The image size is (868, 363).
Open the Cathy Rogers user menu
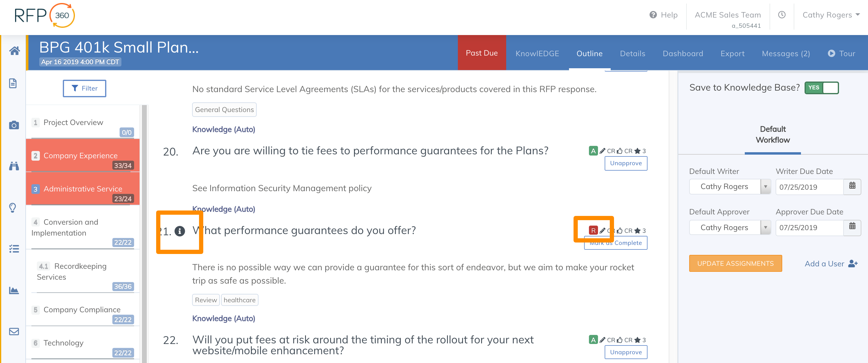pyautogui.click(x=831, y=15)
